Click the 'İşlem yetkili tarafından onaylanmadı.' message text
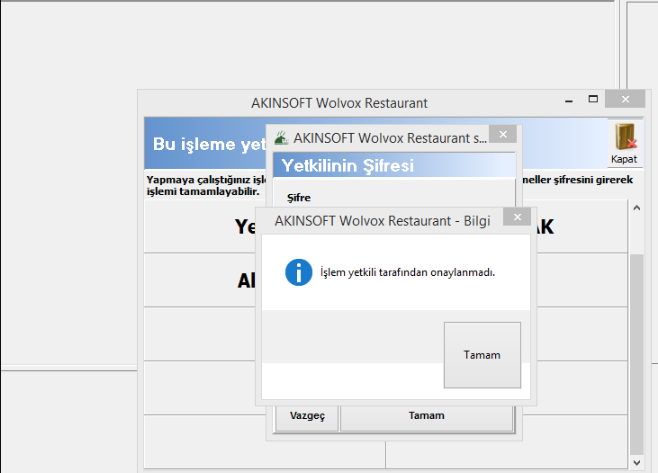Image resolution: width=658 pixels, height=473 pixels. pyautogui.click(x=407, y=272)
